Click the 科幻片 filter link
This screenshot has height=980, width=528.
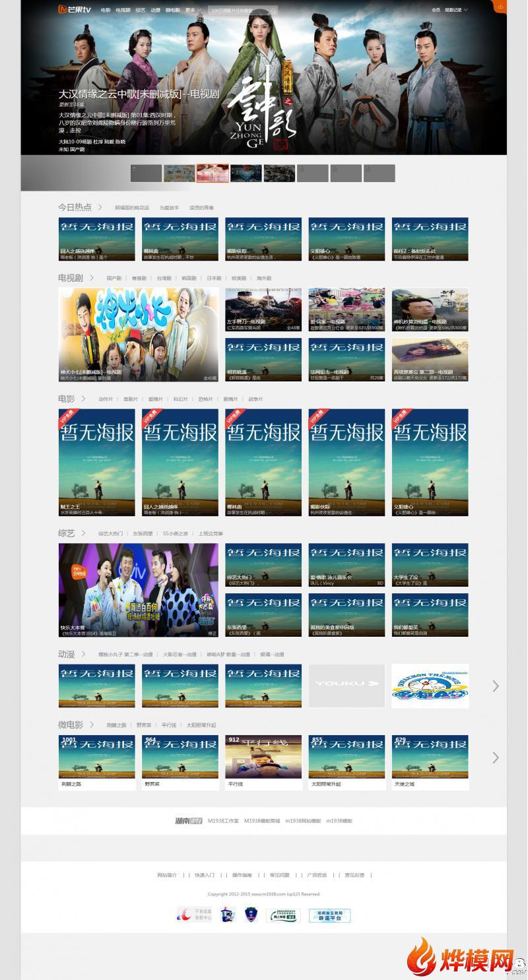(181, 399)
